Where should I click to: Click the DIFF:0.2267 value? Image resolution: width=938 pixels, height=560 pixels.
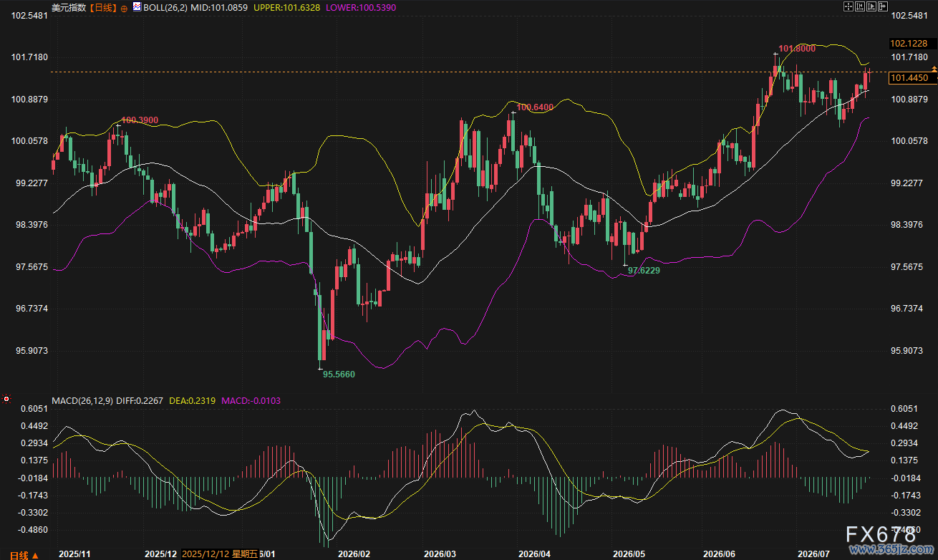(138, 400)
